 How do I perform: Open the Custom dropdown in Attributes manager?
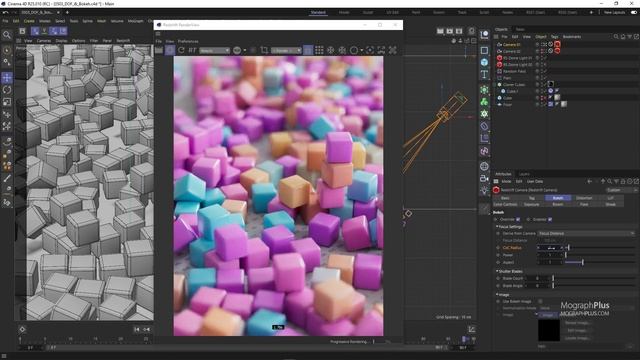(621, 190)
